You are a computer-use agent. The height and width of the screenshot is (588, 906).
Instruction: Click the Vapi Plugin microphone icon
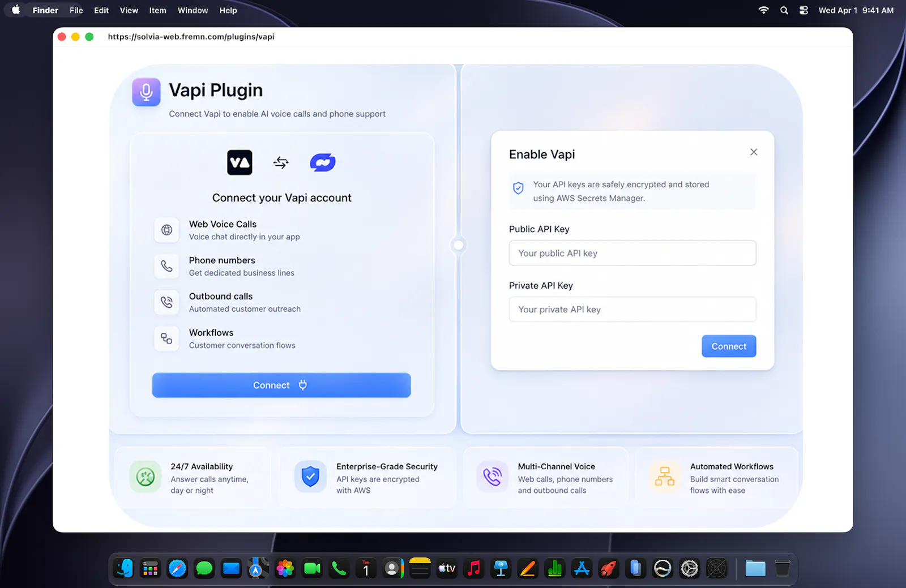(x=146, y=92)
